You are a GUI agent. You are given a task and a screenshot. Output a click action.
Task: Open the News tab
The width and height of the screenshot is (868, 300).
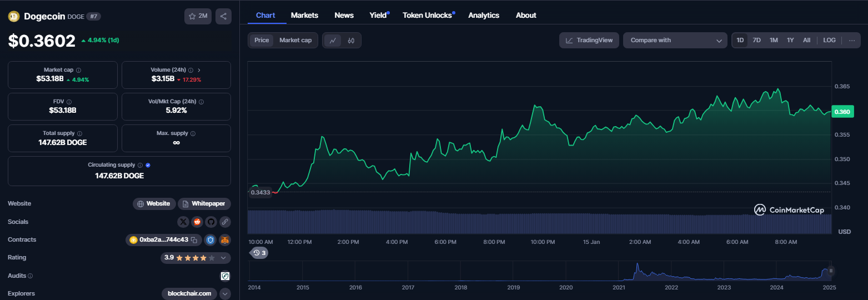point(344,15)
